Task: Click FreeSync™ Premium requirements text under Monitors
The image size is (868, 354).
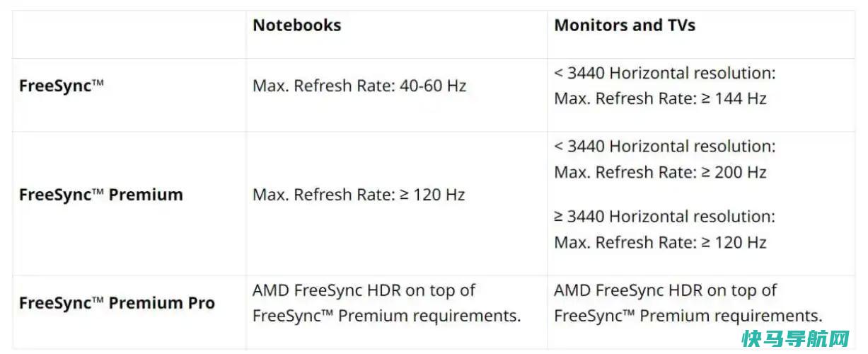Action: (688, 316)
